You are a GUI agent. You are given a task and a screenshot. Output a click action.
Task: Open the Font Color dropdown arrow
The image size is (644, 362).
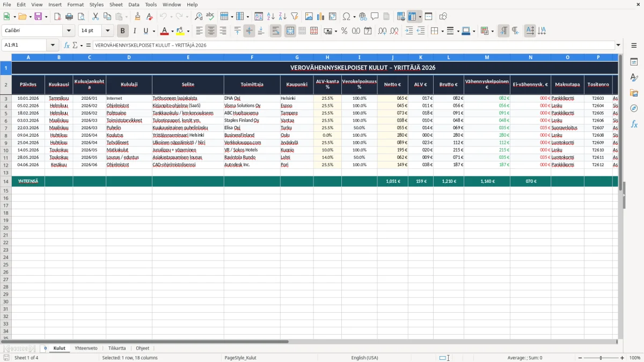point(172,31)
